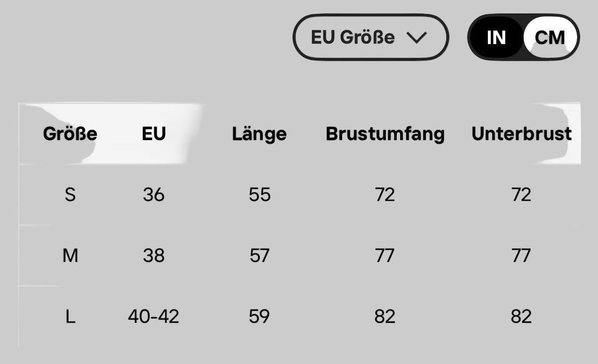Click the Länge value 57

coord(260,256)
